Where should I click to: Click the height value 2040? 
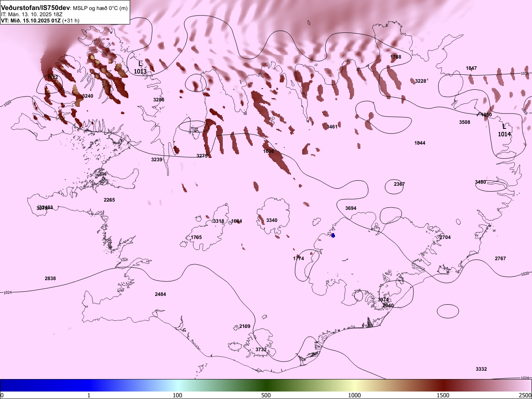click(x=388, y=305)
